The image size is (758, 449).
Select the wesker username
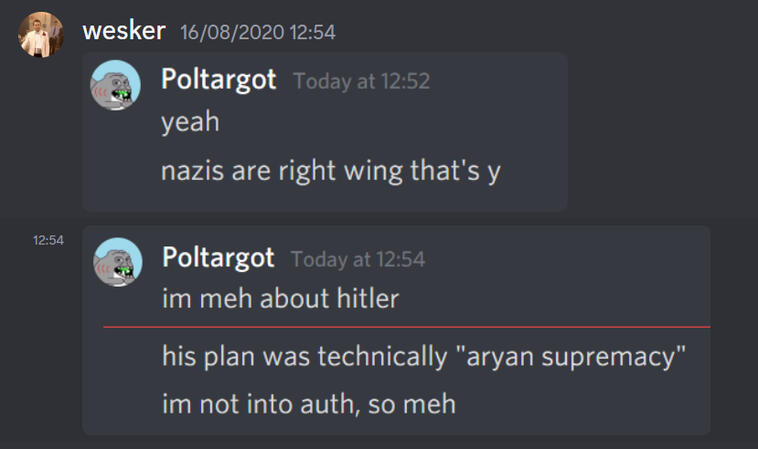tap(124, 31)
